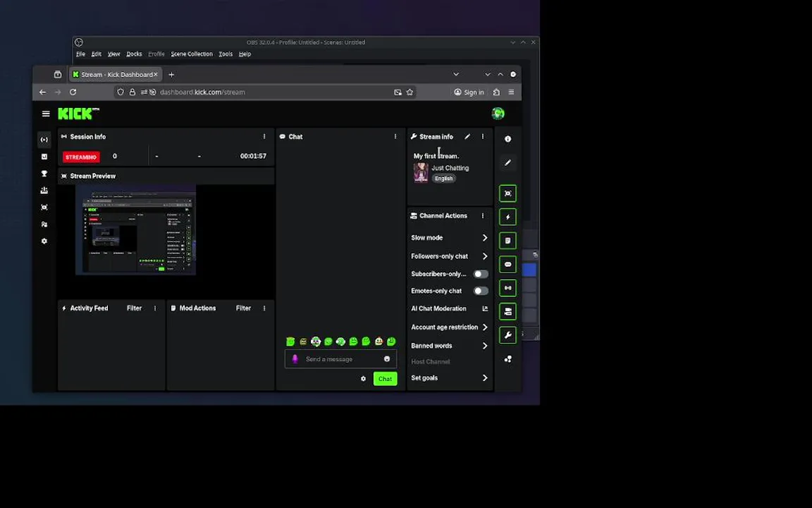Open the analytics chart icon in left sidebar
The image size is (812, 508).
point(44,157)
